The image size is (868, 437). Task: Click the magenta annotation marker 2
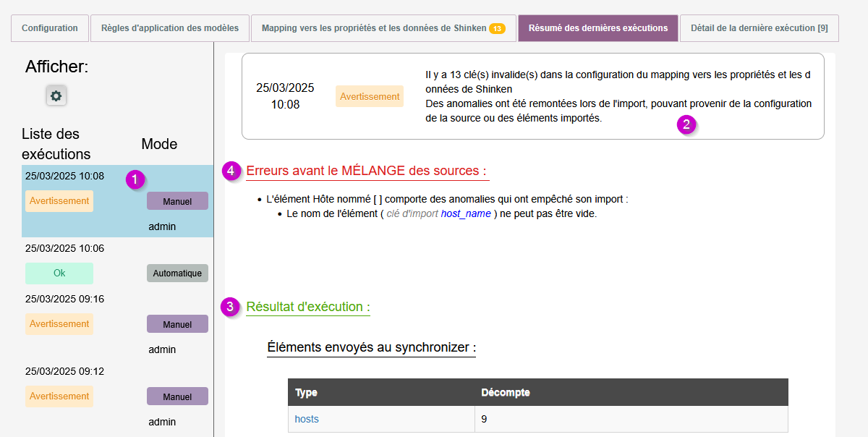pyautogui.click(x=686, y=124)
